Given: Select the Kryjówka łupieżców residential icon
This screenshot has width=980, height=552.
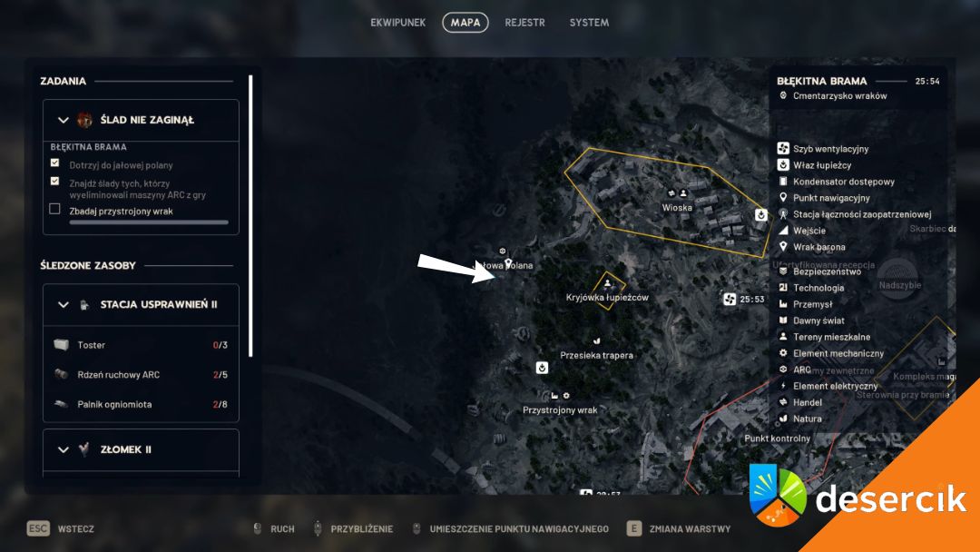Looking at the screenshot, I should click(607, 284).
